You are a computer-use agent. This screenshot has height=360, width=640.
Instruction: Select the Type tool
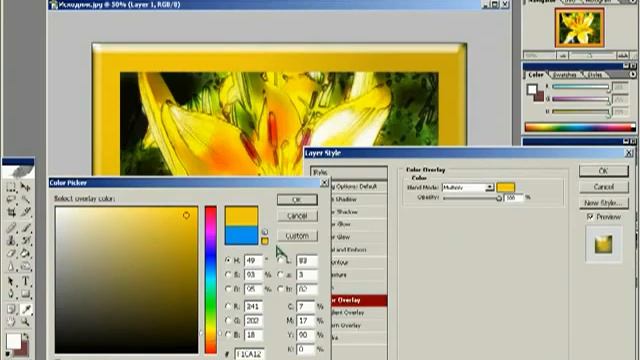pyautogui.click(x=25, y=281)
